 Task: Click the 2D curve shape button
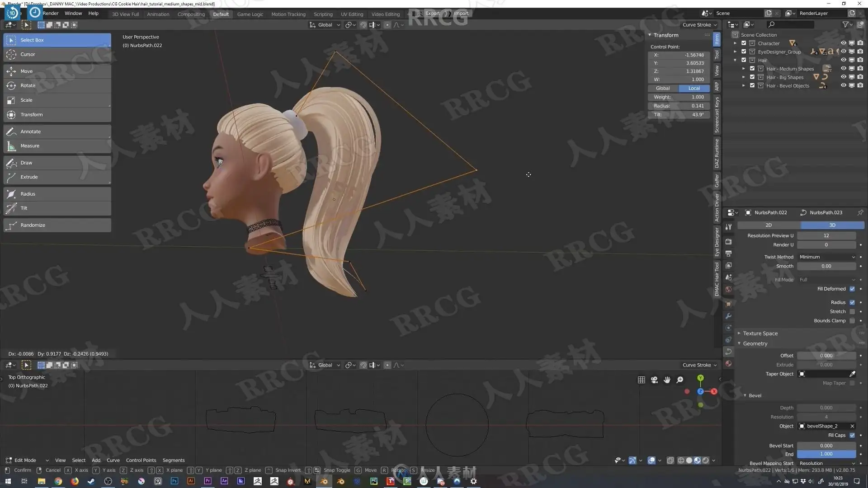(769, 225)
